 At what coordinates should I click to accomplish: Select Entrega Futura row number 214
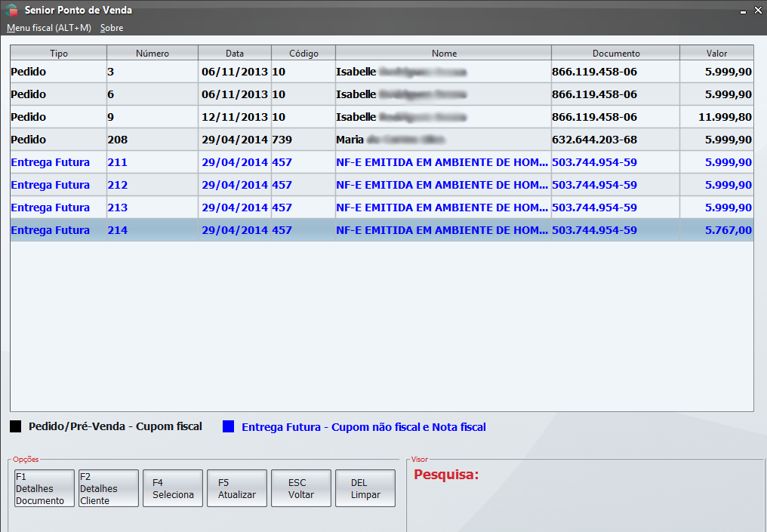pyautogui.click(x=381, y=230)
